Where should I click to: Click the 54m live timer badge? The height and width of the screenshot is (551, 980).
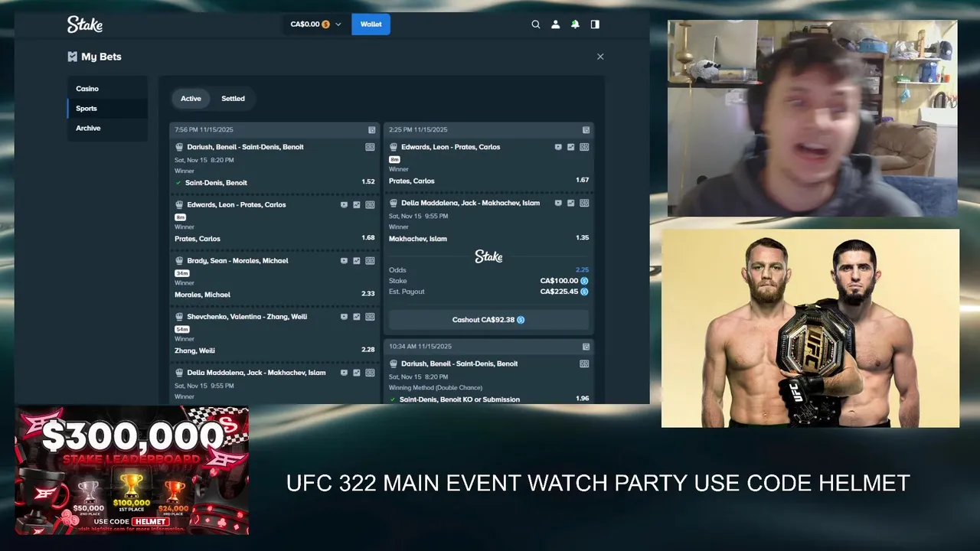click(182, 329)
